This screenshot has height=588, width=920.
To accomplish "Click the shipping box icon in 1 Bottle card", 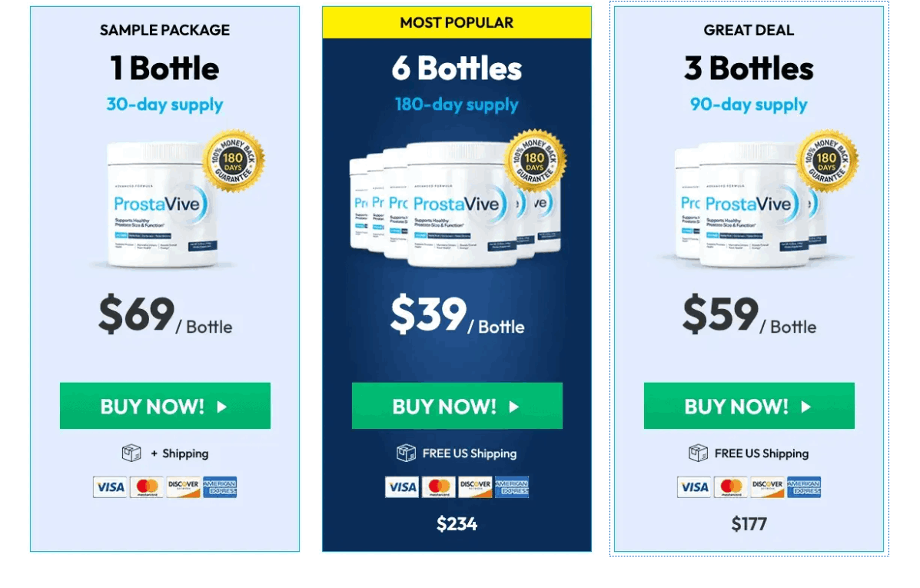I will (x=131, y=453).
